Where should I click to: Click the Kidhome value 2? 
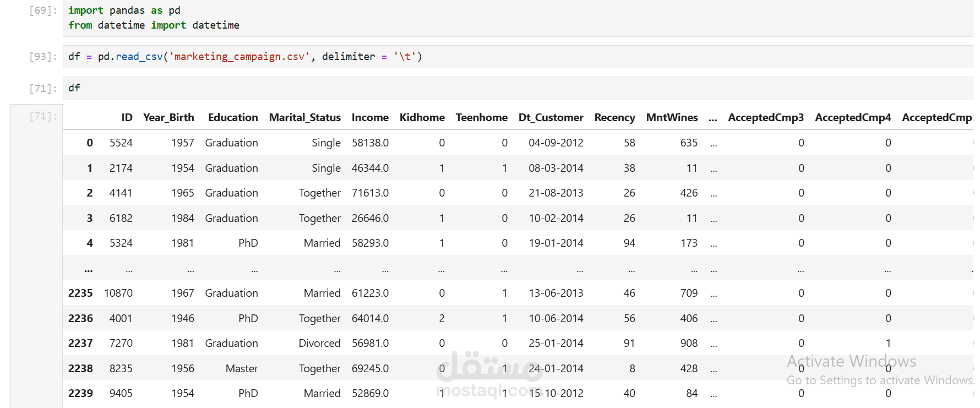[442, 318]
